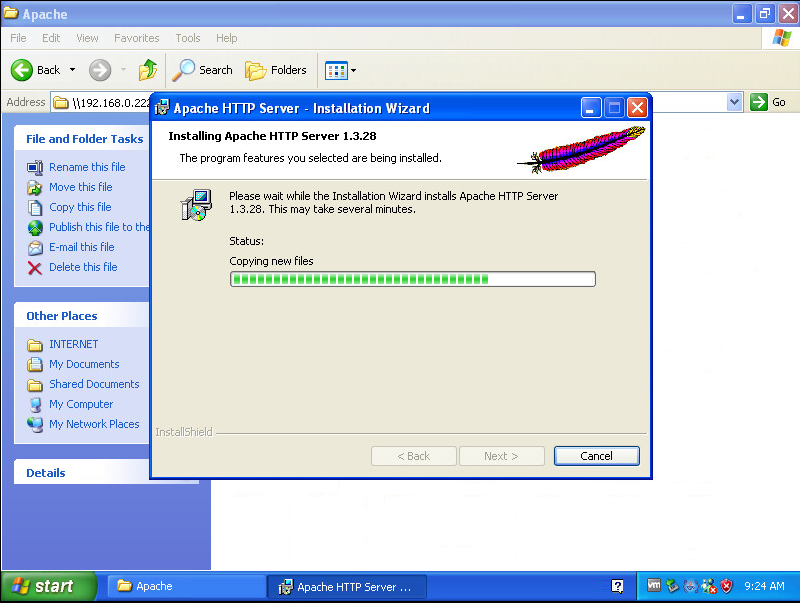The image size is (800, 603).
Task: Toggle the Folders pane button
Action: (276, 70)
